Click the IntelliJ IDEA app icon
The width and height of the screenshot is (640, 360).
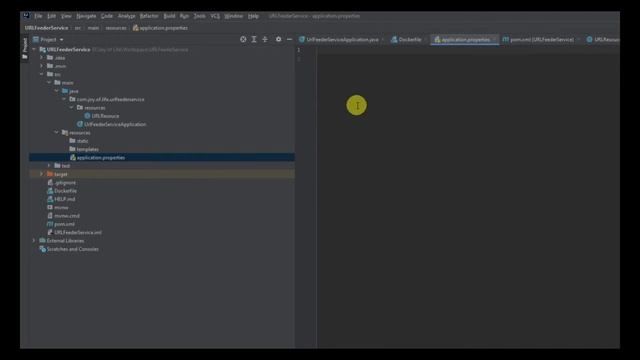coord(27,16)
